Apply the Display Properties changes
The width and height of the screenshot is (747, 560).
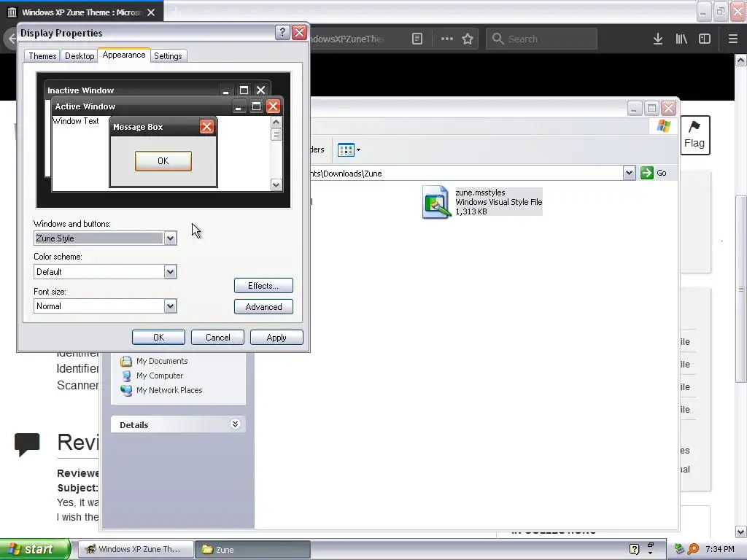[x=276, y=338]
